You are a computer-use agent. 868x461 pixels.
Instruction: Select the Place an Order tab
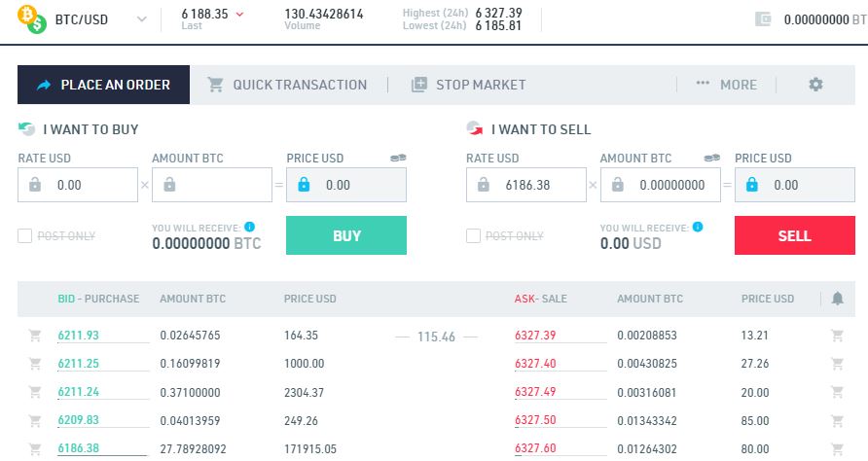pyautogui.click(x=103, y=85)
